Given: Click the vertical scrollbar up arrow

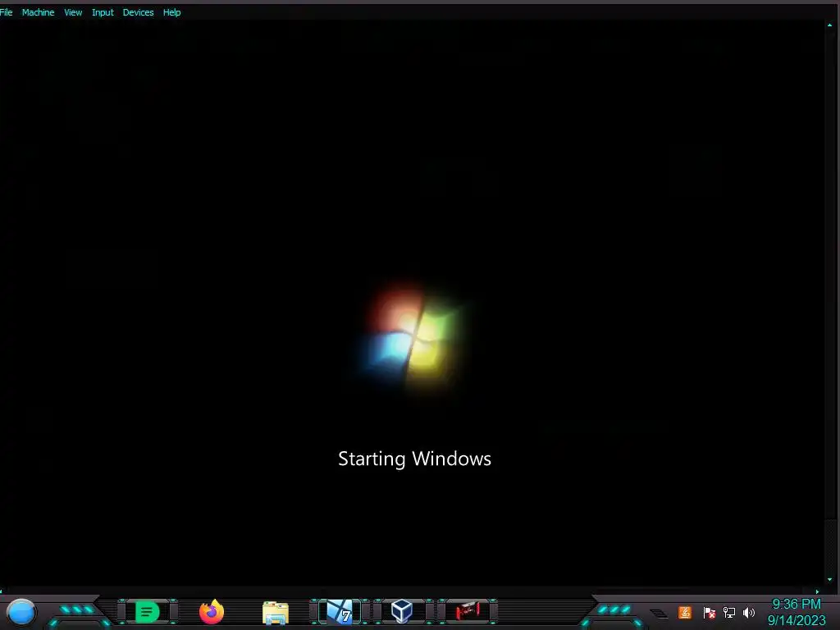Looking at the screenshot, I should coord(830,25).
